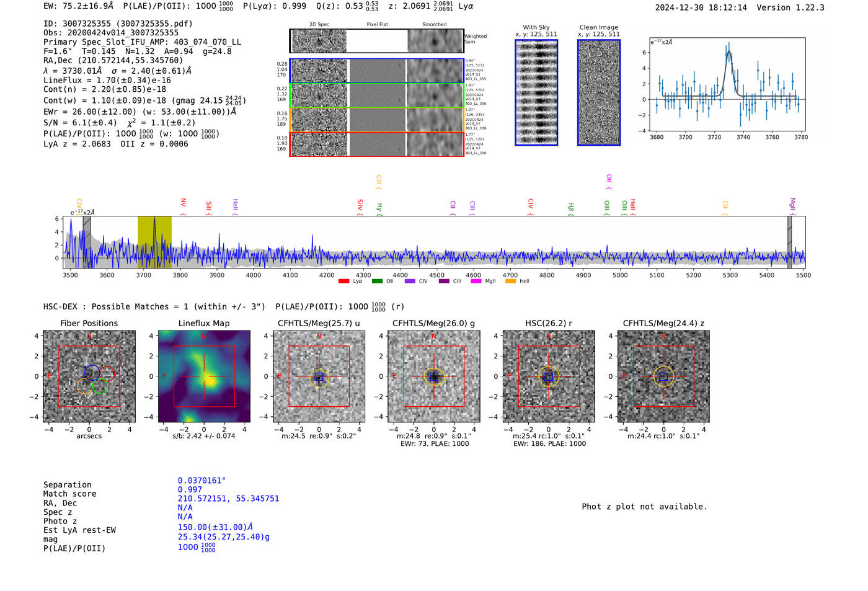Click the Hβ line marker
This screenshot has height=591, width=868.
[571, 210]
